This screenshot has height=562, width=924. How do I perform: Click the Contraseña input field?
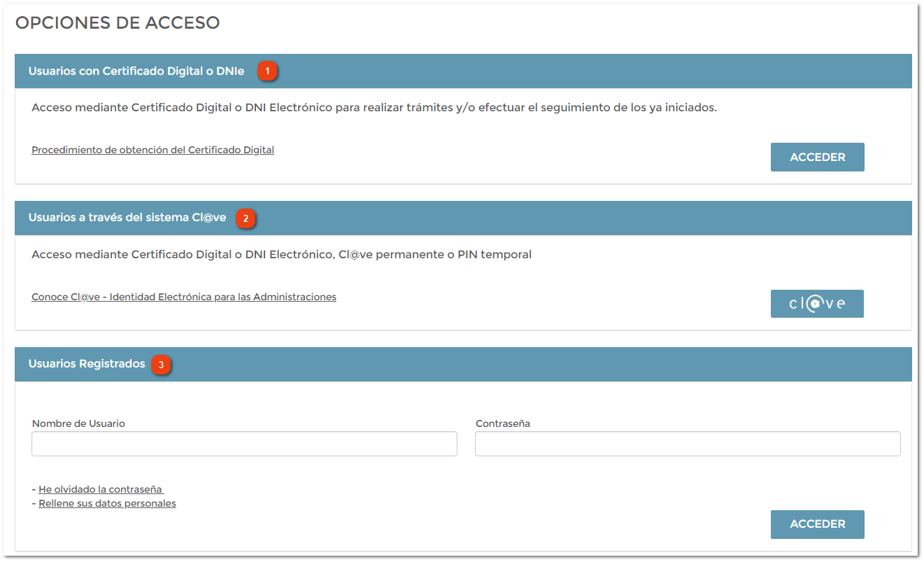click(x=687, y=444)
